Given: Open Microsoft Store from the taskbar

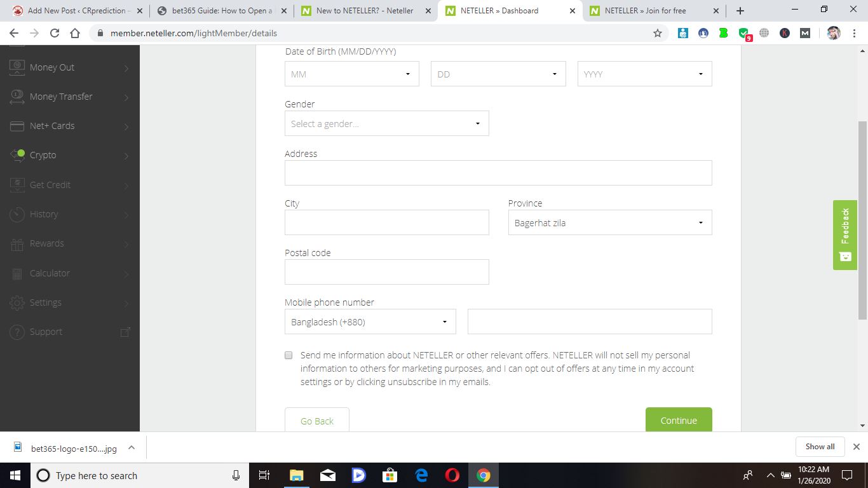Looking at the screenshot, I should tap(390, 475).
